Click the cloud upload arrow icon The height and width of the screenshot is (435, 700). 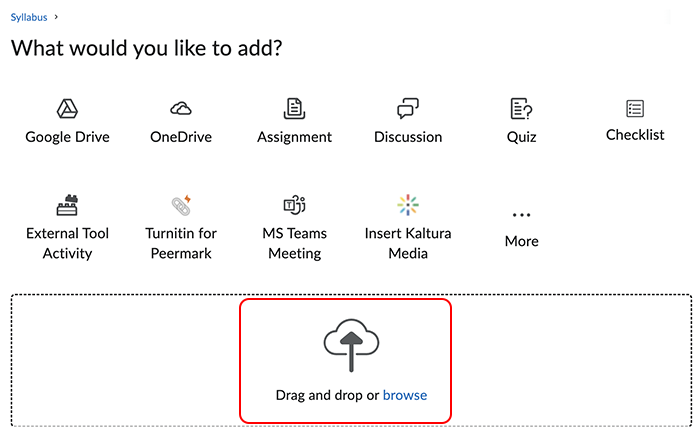[x=350, y=346]
